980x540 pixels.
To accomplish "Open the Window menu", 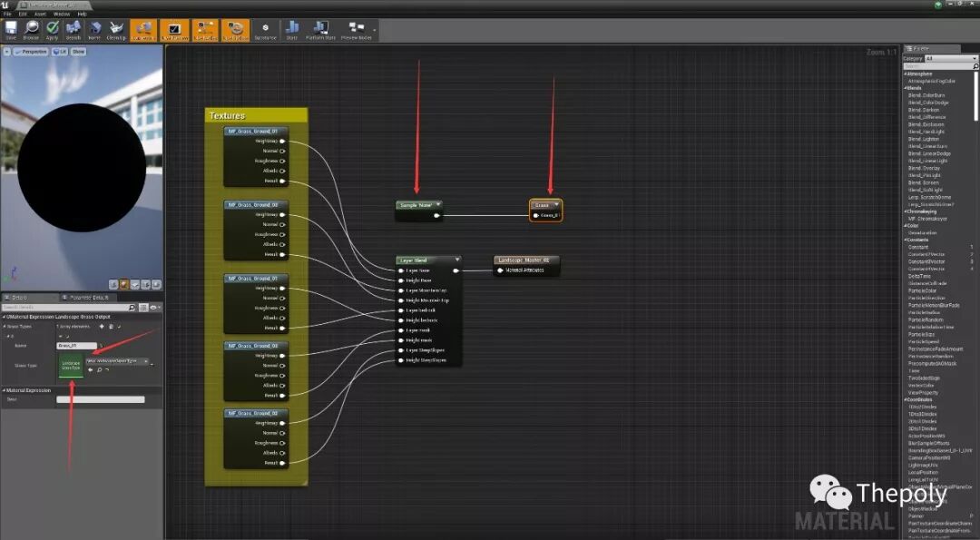I will (x=62, y=14).
